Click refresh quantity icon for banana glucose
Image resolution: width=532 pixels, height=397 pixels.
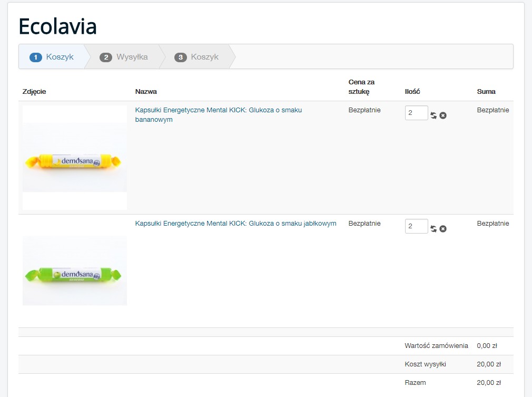coord(434,115)
